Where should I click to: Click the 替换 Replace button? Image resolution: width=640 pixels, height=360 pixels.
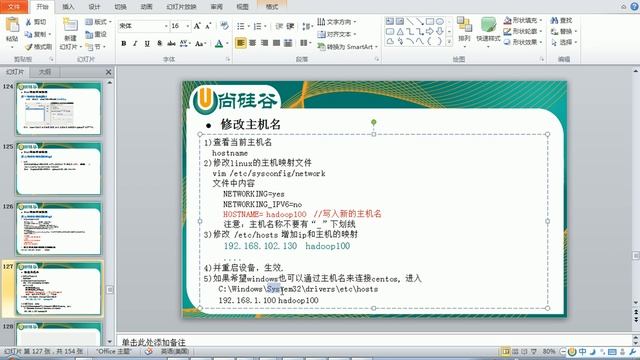pyautogui.click(x=564, y=31)
